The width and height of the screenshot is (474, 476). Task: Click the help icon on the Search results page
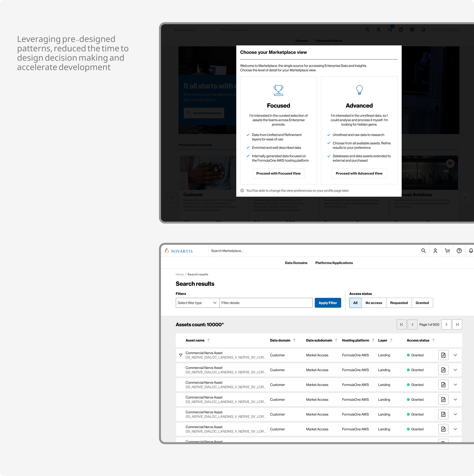point(459,251)
